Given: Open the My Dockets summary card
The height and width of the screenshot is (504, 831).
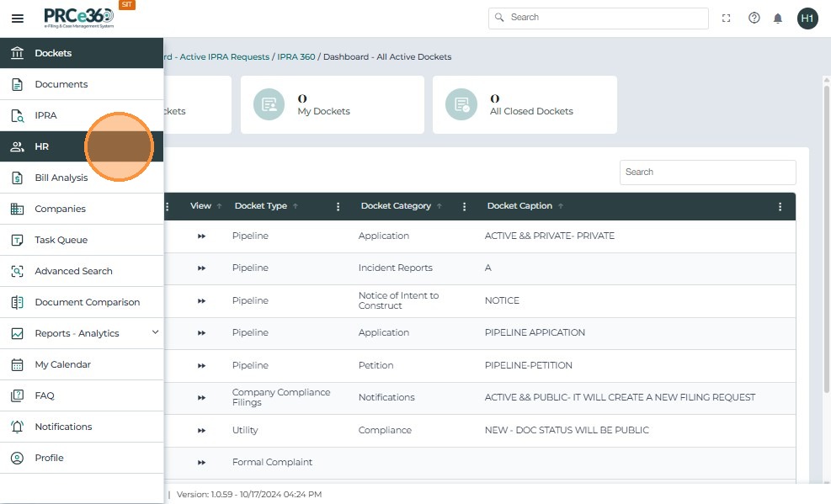Looking at the screenshot, I should pyautogui.click(x=332, y=105).
